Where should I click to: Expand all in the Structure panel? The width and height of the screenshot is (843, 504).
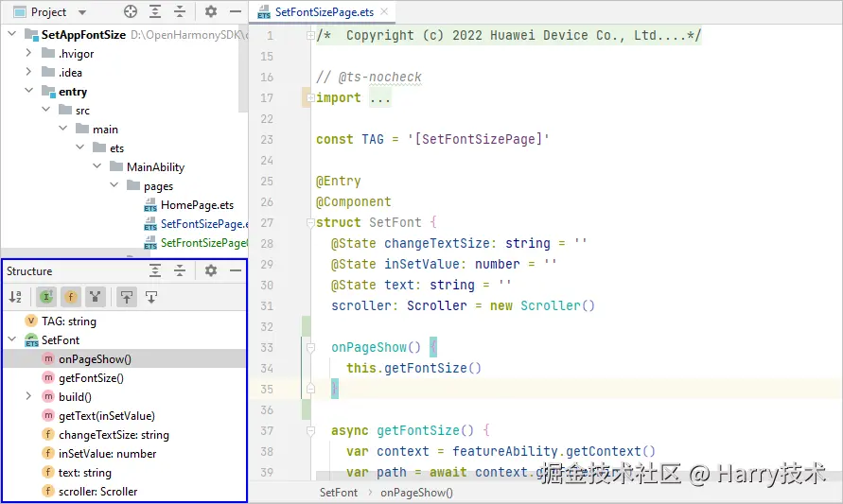coord(155,270)
